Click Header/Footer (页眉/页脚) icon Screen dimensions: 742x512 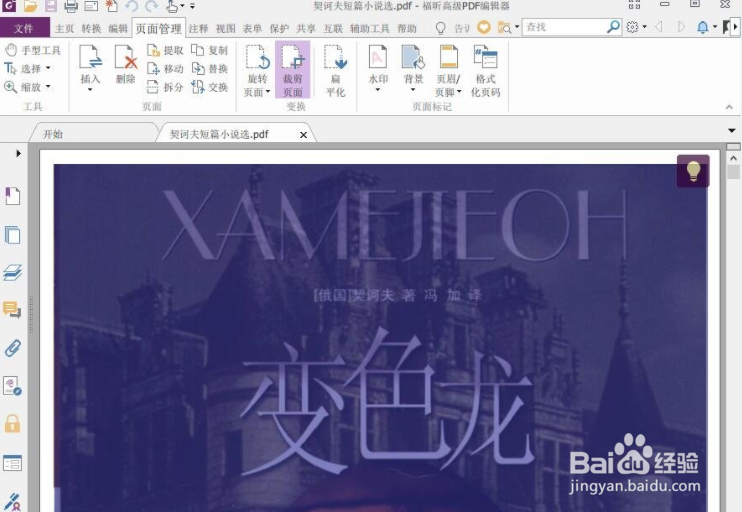(x=448, y=71)
